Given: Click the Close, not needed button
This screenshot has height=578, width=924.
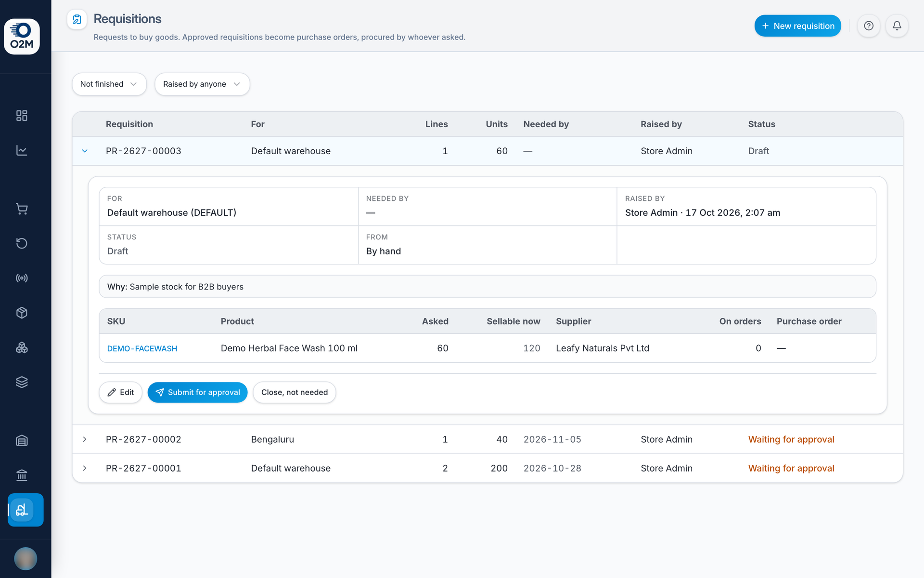Looking at the screenshot, I should pos(294,392).
